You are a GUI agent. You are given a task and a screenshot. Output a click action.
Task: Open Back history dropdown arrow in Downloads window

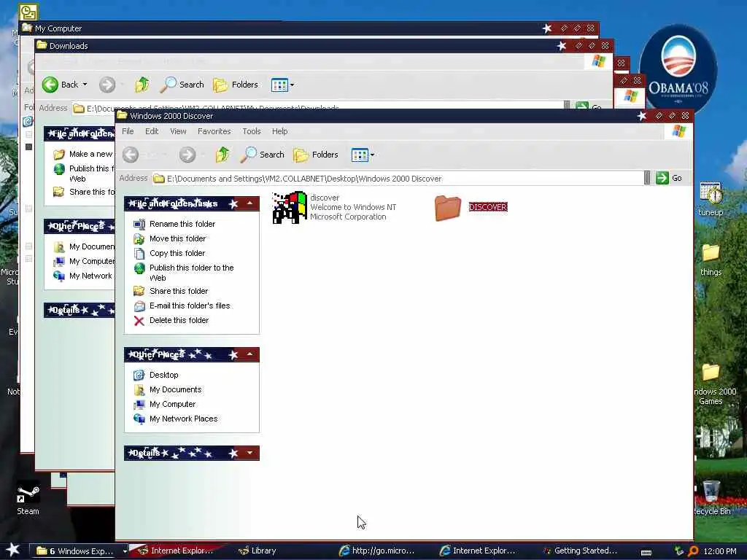coord(85,85)
